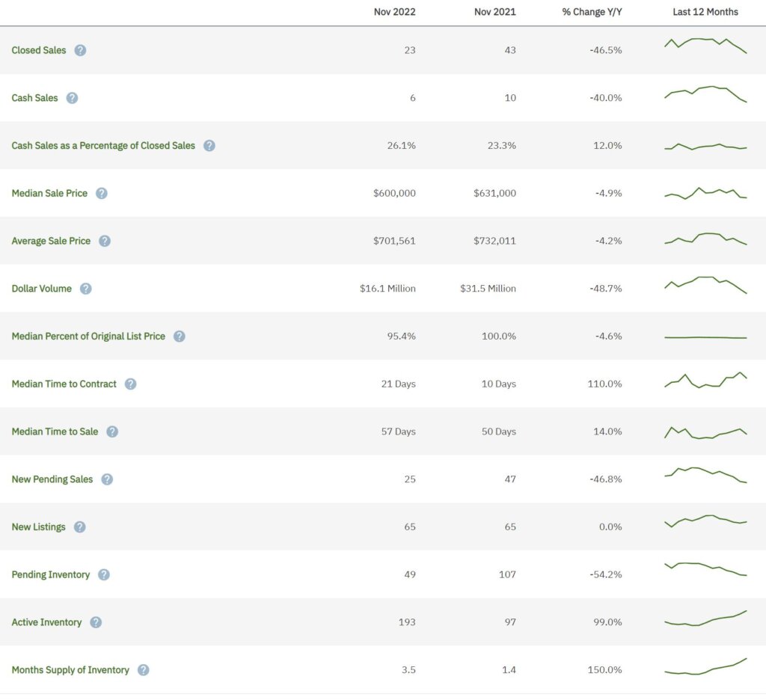The height and width of the screenshot is (700, 766).
Task: Click New Pending Sales help icon
Action: click(x=107, y=479)
